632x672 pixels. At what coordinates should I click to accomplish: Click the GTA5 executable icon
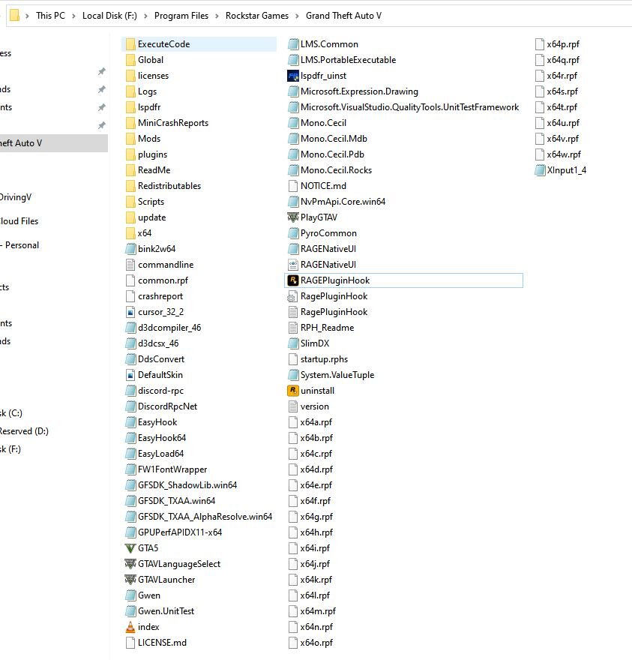tap(130, 548)
